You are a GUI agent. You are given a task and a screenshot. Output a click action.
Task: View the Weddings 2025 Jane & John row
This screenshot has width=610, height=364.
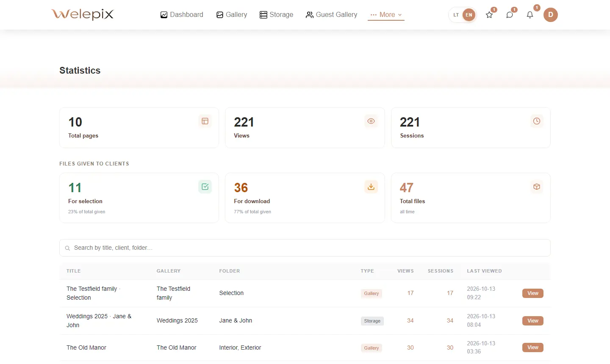click(x=533, y=321)
